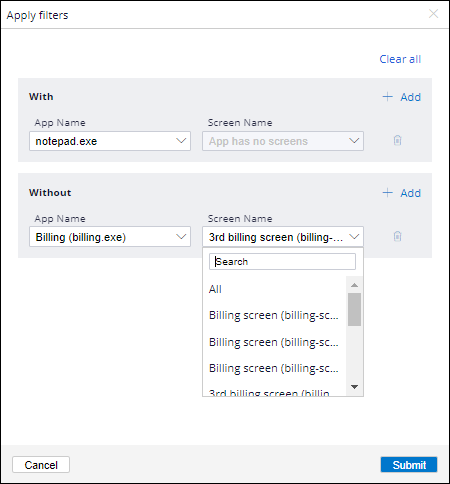Submit the filters
Image resolution: width=450 pixels, height=484 pixels.
tap(409, 465)
